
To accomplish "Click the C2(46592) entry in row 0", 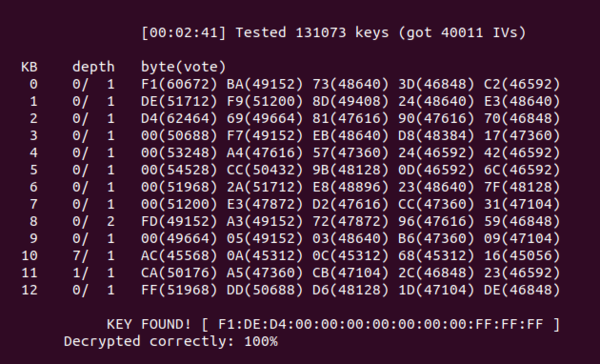I will click(x=522, y=84).
